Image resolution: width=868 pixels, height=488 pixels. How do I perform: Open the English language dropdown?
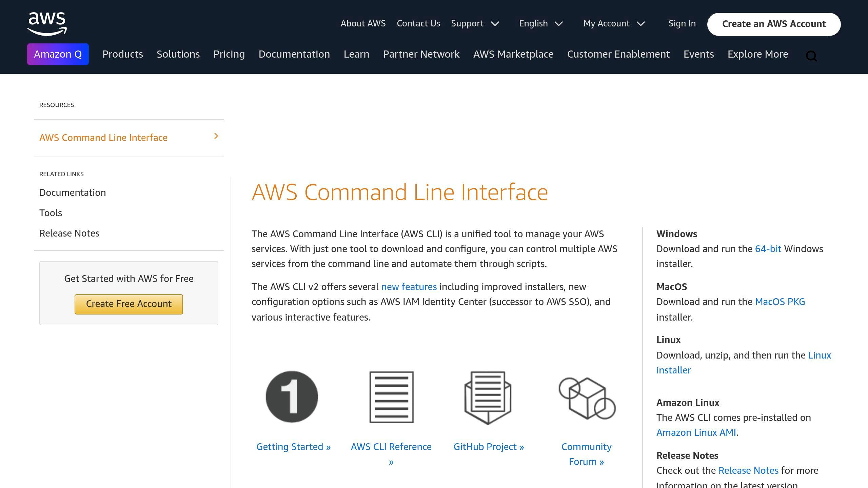point(541,23)
